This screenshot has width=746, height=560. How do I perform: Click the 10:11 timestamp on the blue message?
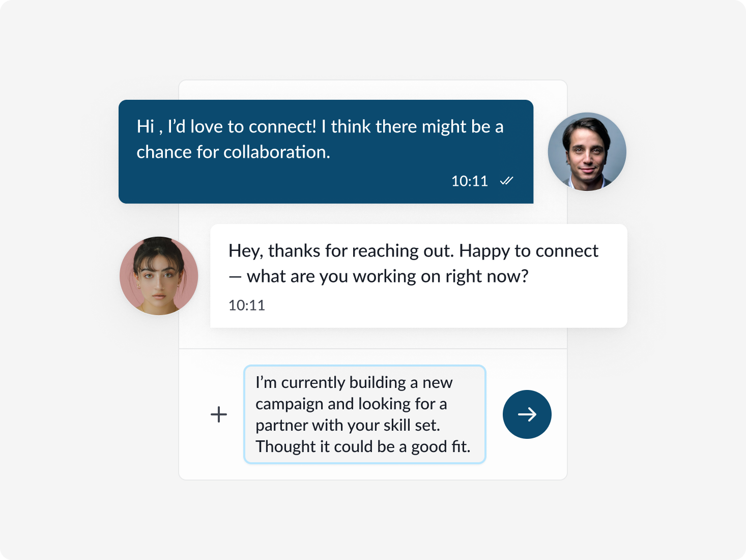(x=469, y=181)
